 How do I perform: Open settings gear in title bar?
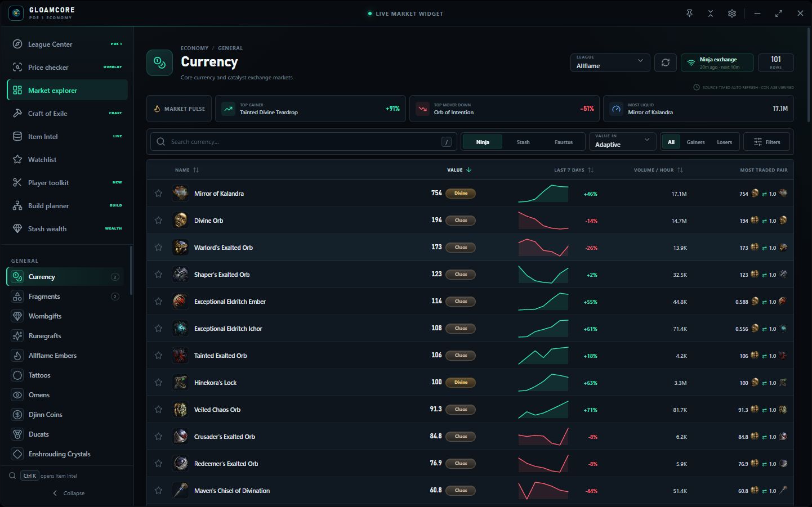[732, 14]
